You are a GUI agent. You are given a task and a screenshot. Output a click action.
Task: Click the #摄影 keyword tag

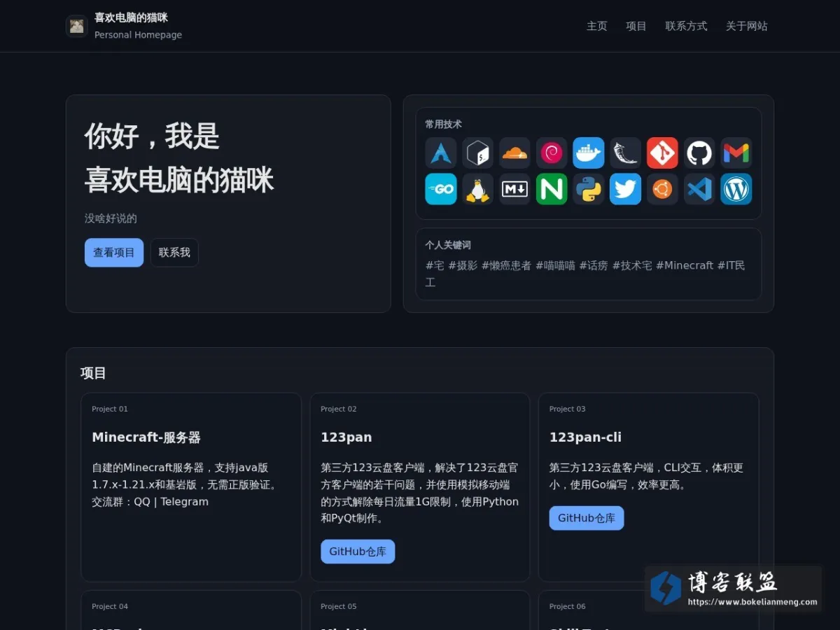coord(463,265)
